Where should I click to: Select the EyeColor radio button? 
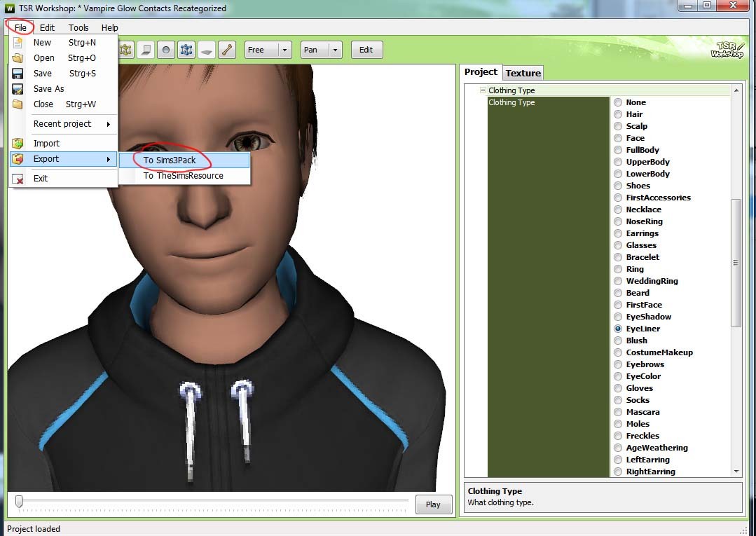coord(618,376)
